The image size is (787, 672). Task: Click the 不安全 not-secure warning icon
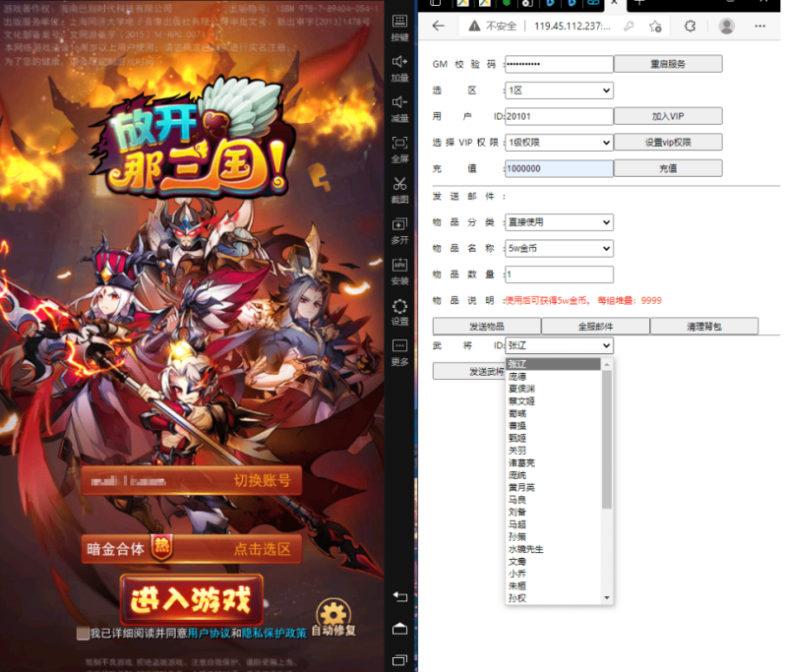pos(474,27)
